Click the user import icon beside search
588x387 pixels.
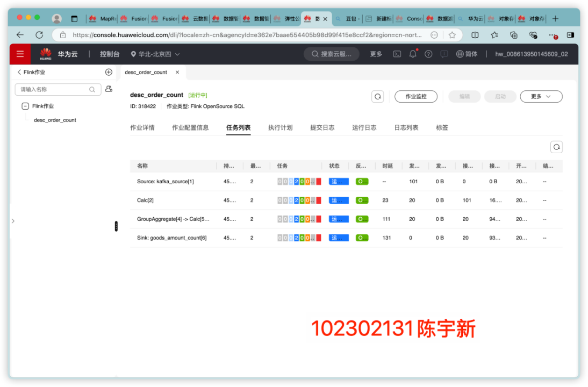point(109,89)
